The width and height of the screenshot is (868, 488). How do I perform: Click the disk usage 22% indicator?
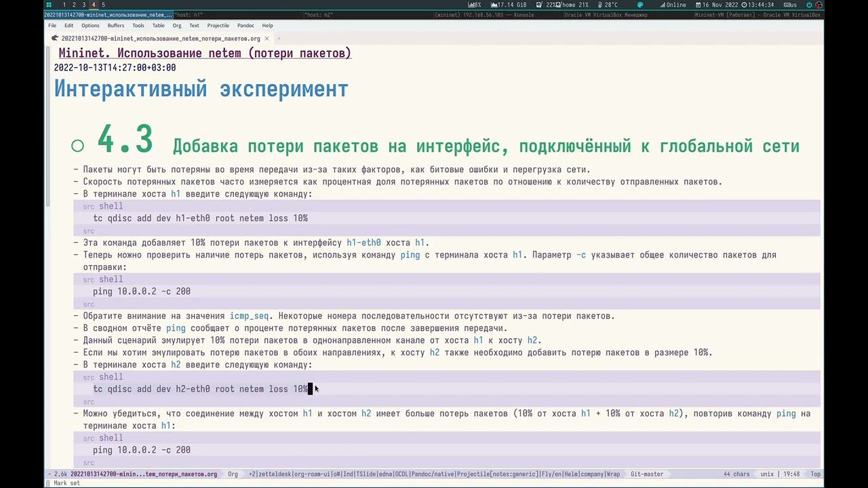tap(545, 5)
